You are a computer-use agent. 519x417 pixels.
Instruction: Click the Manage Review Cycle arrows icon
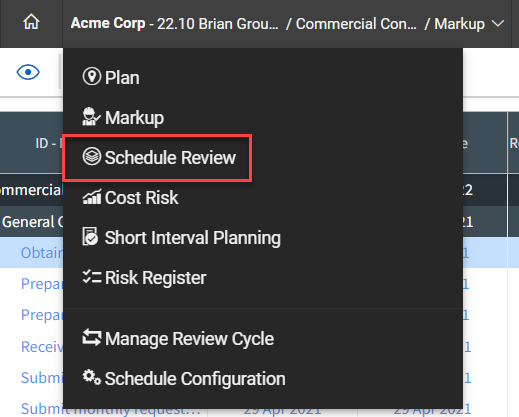(x=92, y=337)
